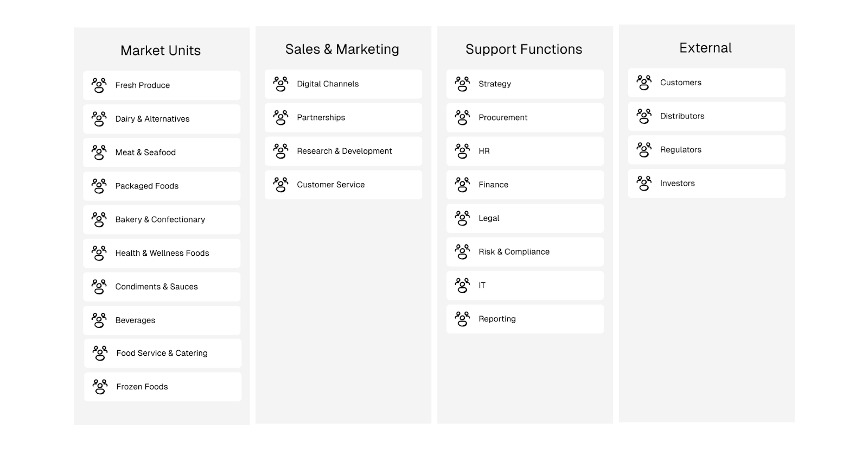Screen dimensions: 868x454
Task: Choose the Risk & Compliance card
Action: [525, 252]
